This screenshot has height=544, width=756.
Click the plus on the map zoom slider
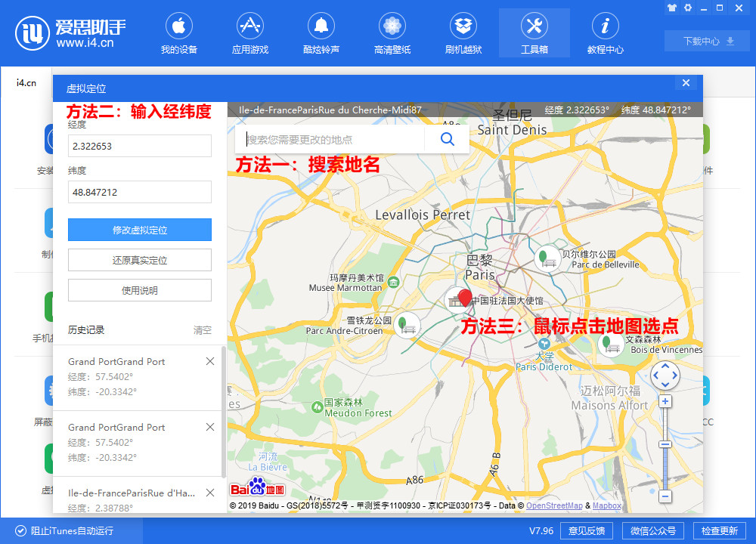[x=665, y=401]
